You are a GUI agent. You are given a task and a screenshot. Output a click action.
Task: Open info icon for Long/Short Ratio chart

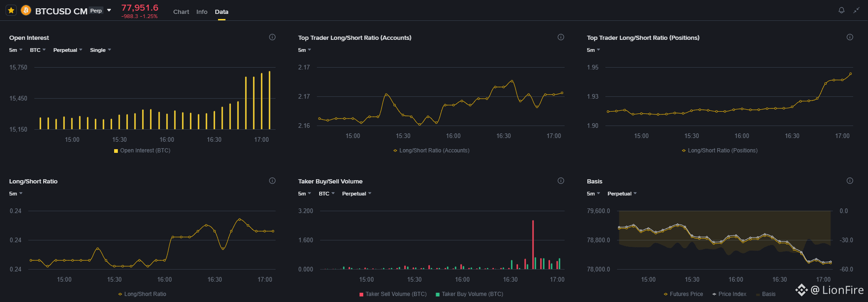(272, 181)
